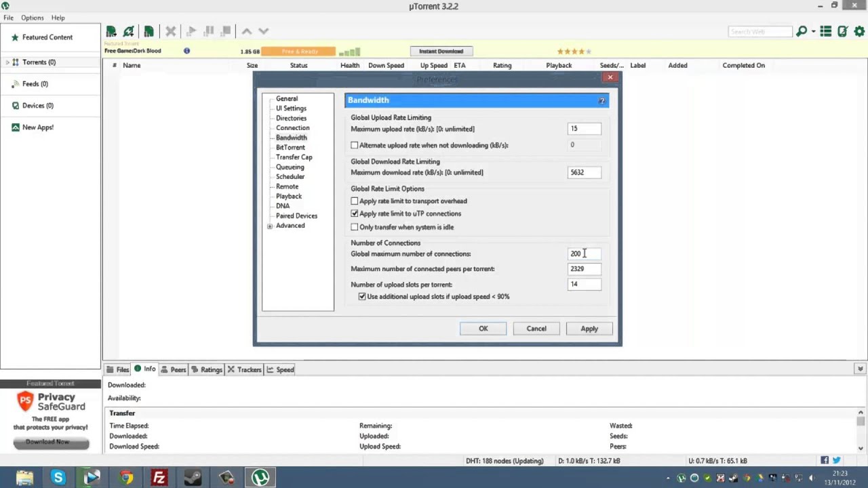Click the Pause torrent toolbar icon
This screenshot has height=488, width=868.
209,31
